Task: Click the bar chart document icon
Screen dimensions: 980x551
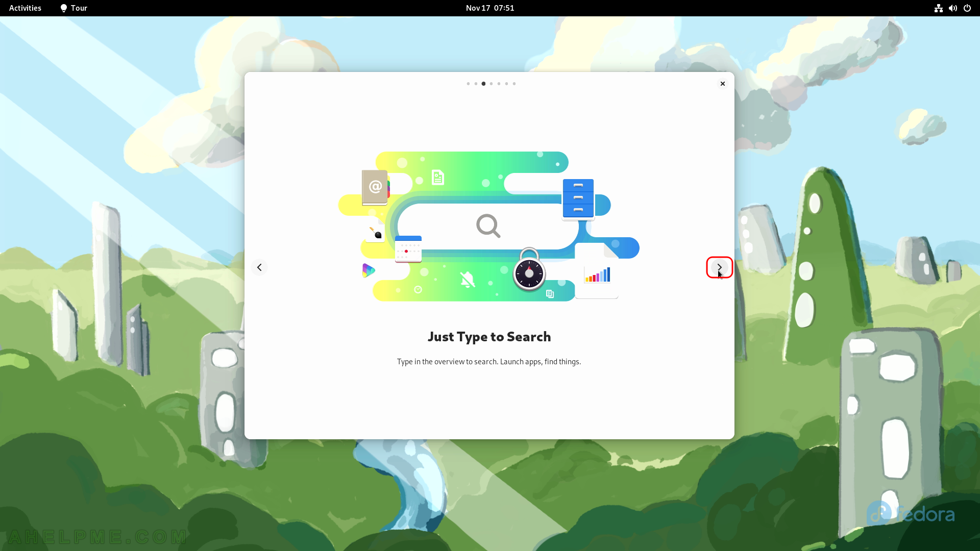Action: click(x=597, y=271)
